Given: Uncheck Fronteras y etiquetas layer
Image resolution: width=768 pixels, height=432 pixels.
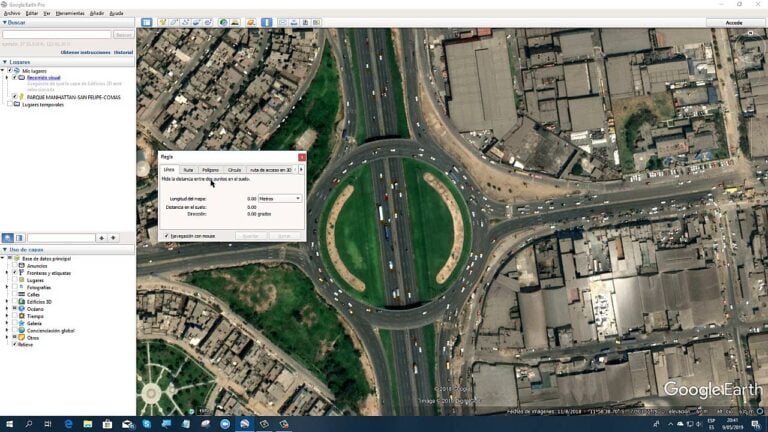Looking at the screenshot, I should 15,273.
